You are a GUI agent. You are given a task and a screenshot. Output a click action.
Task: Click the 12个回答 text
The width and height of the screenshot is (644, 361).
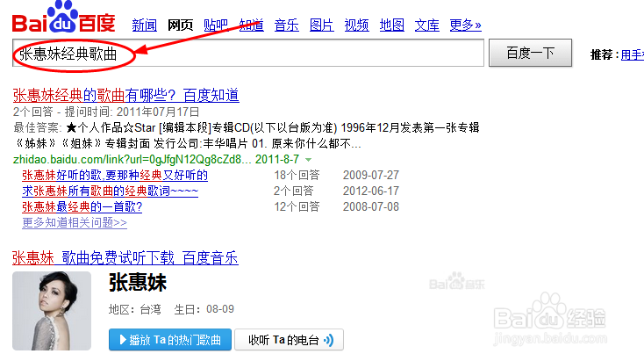coord(297,206)
